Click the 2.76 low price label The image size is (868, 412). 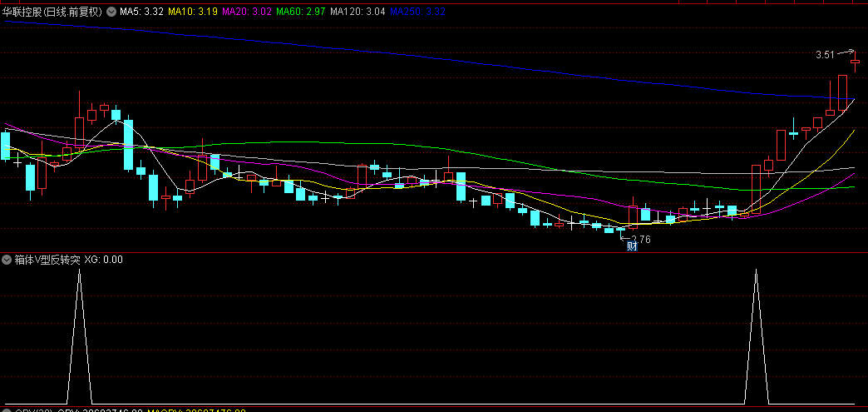[641, 240]
